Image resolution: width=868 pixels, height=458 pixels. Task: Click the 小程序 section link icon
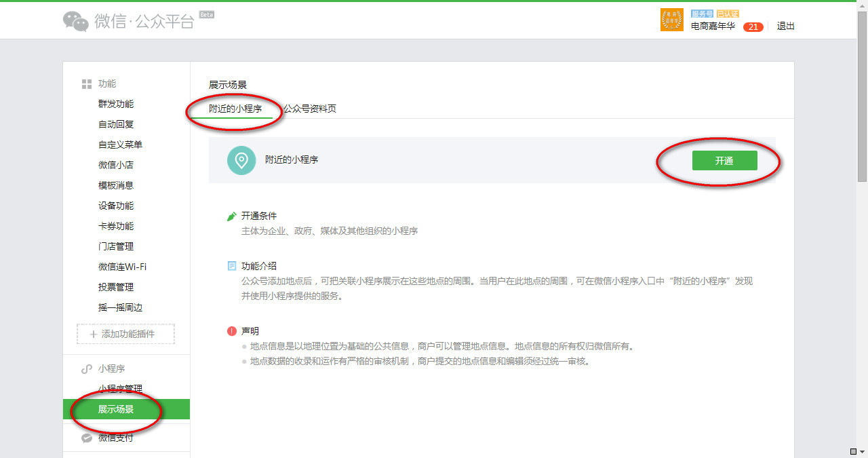(87, 369)
